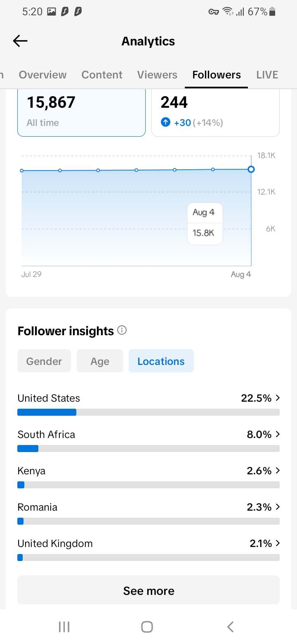This screenshot has width=297, height=644.
Task: Tap the back arrow beside Analytics
Action: click(x=20, y=41)
